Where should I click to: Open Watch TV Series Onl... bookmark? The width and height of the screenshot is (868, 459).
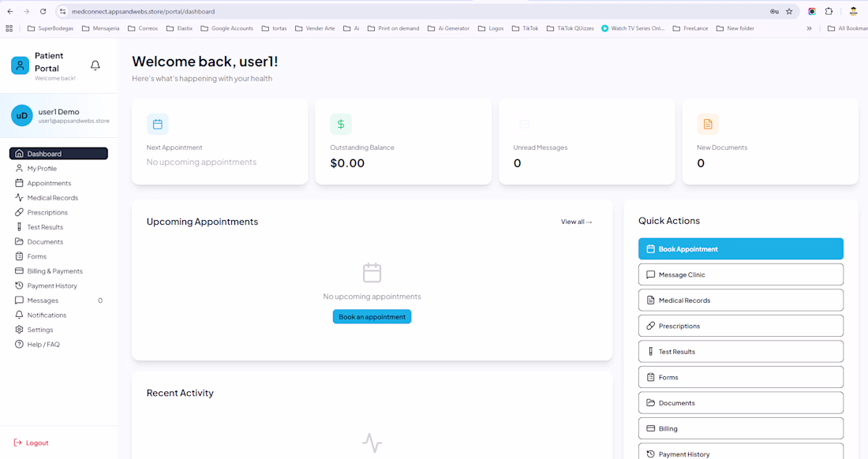click(633, 28)
